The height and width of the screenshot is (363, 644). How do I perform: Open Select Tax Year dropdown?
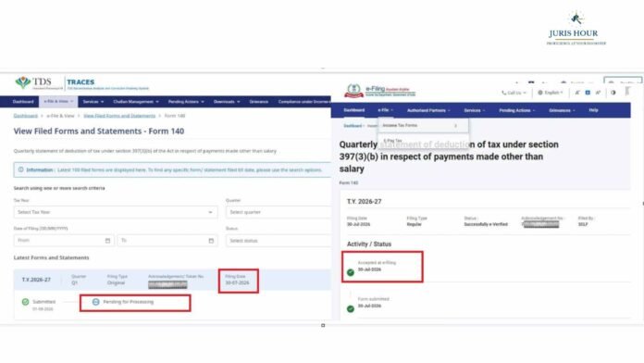click(x=116, y=212)
